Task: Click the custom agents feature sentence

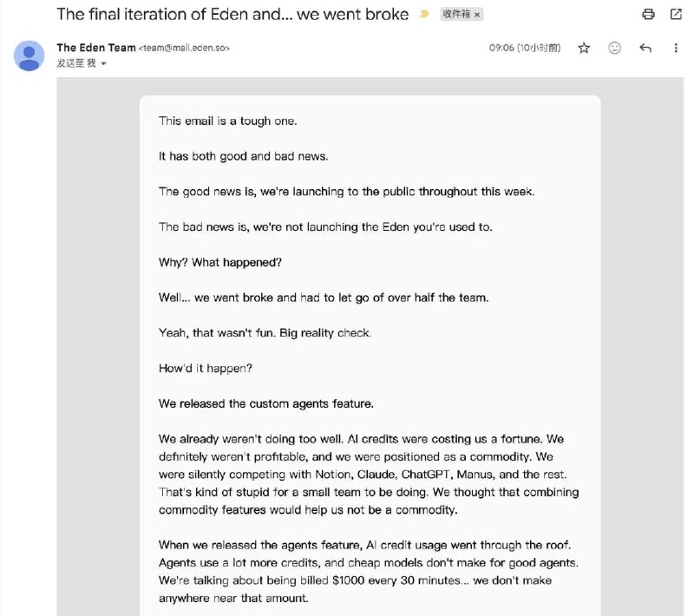Action: (x=266, y=403)
